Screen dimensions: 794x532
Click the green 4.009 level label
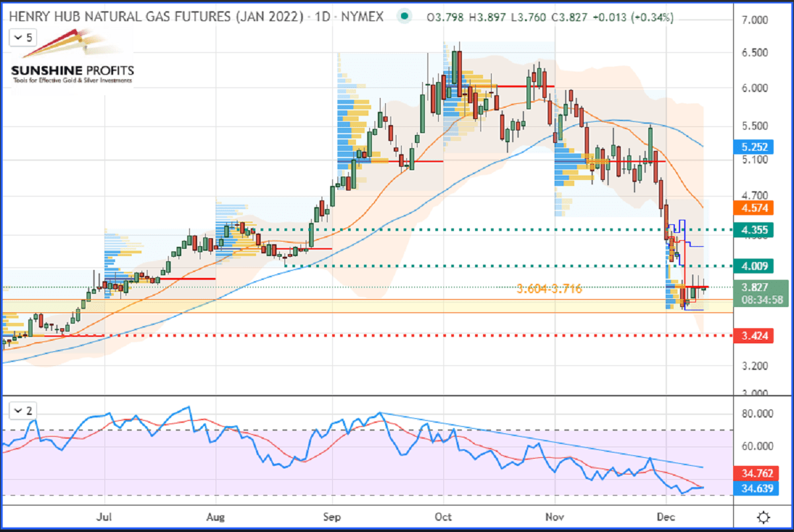coord(754,267)
